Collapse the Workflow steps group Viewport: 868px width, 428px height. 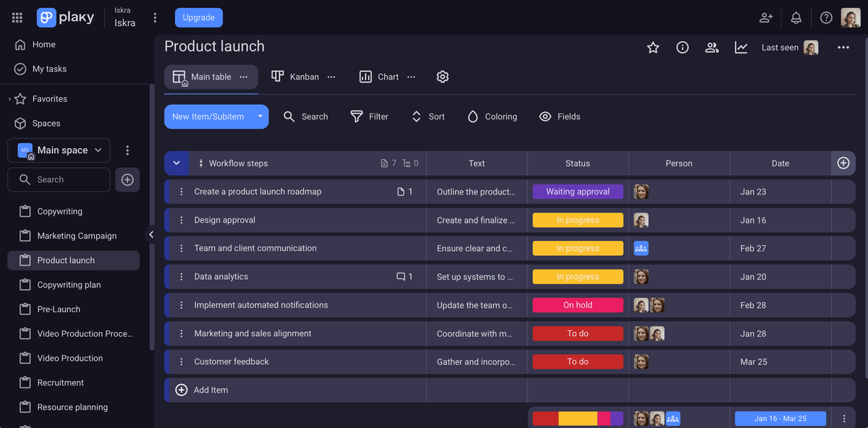click(176, 163)
